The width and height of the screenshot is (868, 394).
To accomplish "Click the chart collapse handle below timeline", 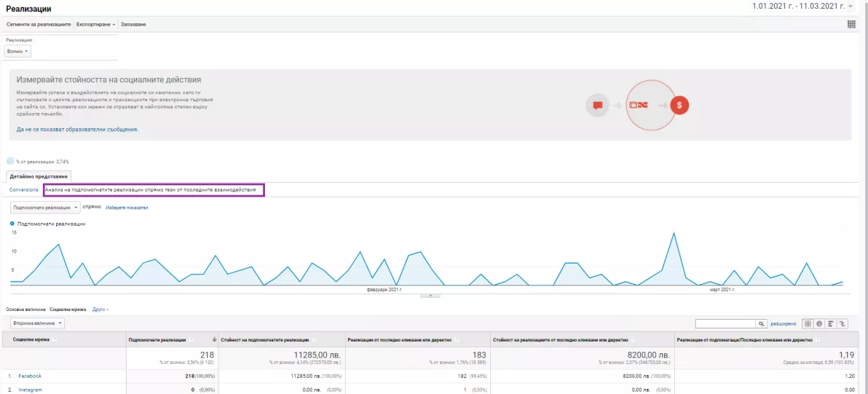I will tap(430, 296).
